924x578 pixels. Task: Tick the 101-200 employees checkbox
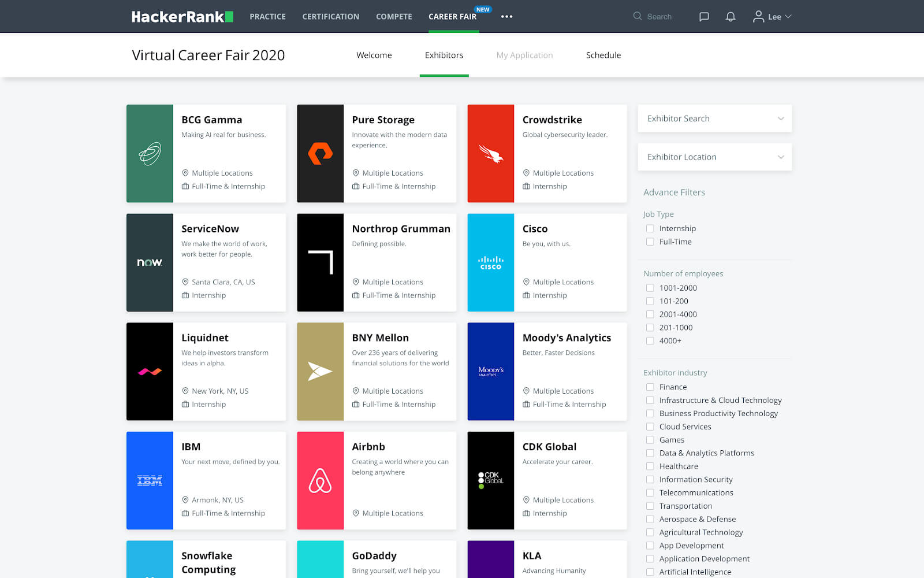coord(650,301)
